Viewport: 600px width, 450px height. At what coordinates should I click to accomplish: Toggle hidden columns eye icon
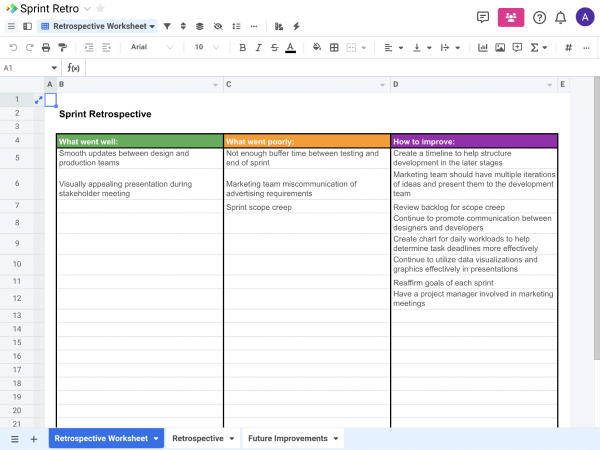tap(218, 26)
